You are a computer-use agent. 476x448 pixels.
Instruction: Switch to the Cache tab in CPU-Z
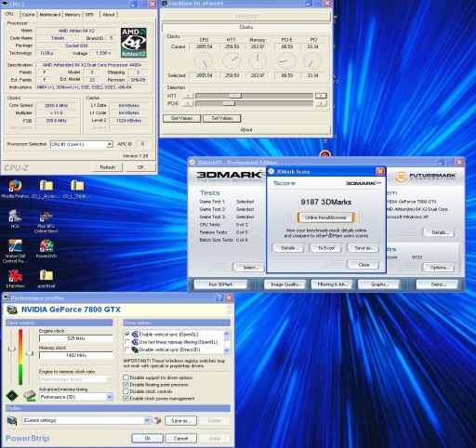tap(29, 15)
